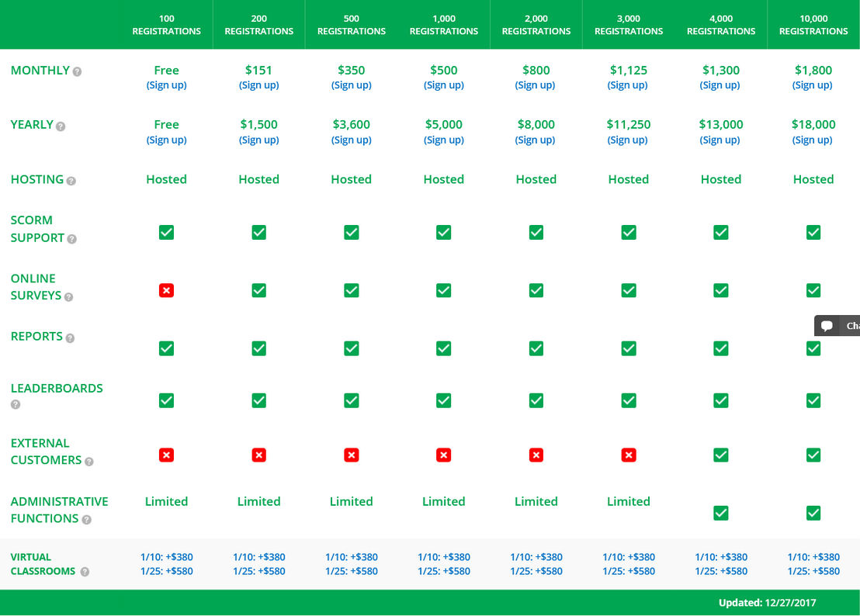Open the ADMINISTRATIVE FUNCTIONS help icon
The width and height of the screenshot is (860, 616).
(x=87, y=520)
